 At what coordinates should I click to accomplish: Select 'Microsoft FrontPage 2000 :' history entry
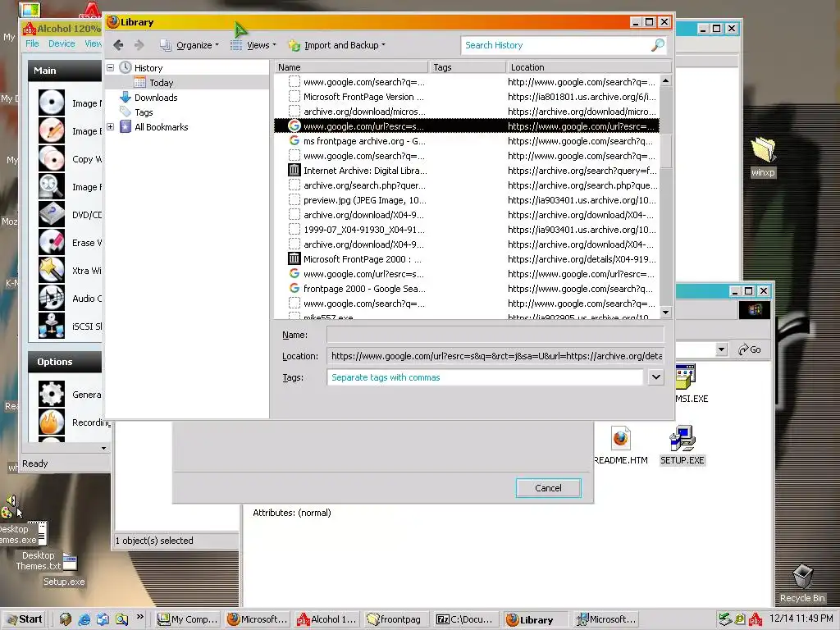coord(466,258)
